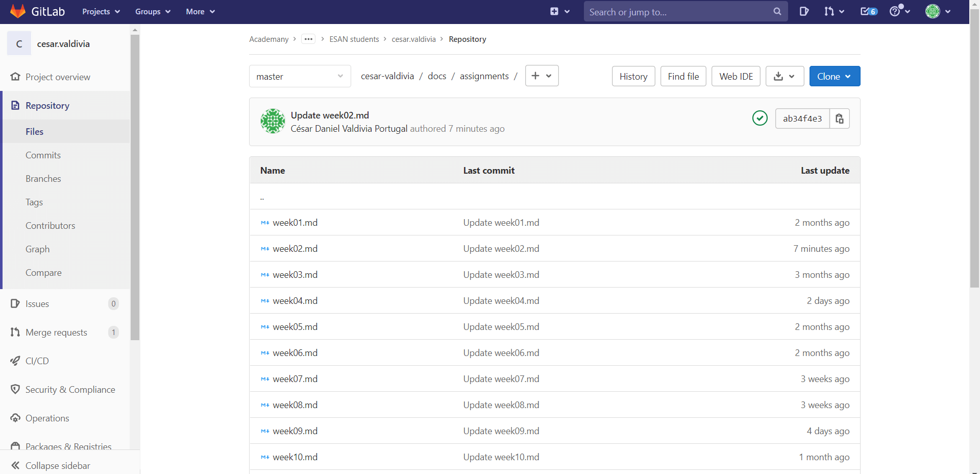Image resolution: width=980 pixels, height=474 pixels.
Task: Open the to-do list icon with badge
Action: 868,11
